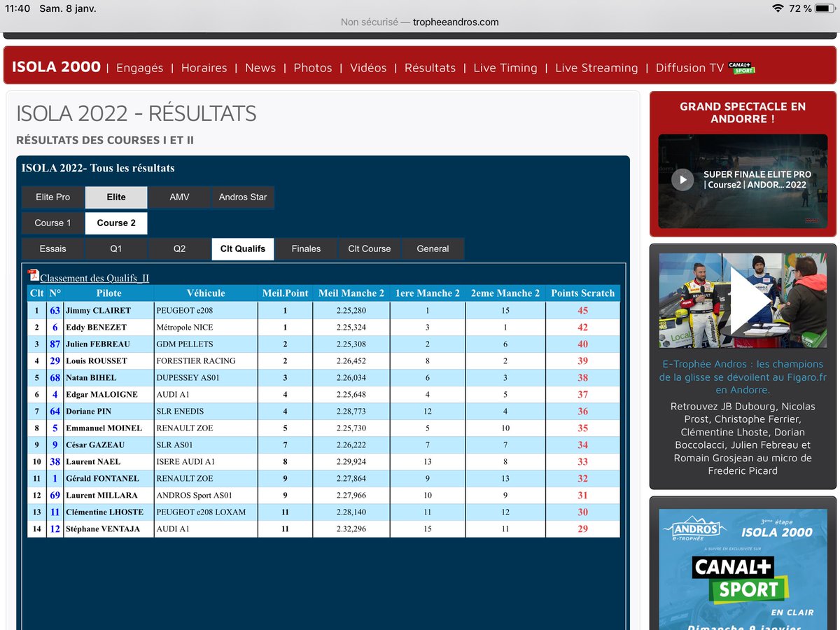Select Points Scratch value 45
This screenshot has width=840, height=630.
point(583,310)
